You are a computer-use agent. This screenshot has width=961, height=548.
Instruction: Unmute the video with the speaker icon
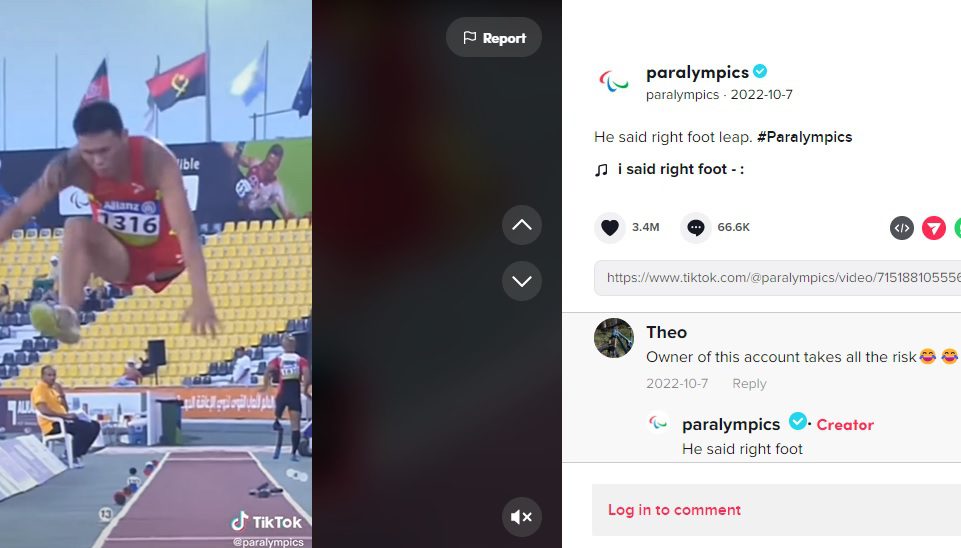point(522,517)
